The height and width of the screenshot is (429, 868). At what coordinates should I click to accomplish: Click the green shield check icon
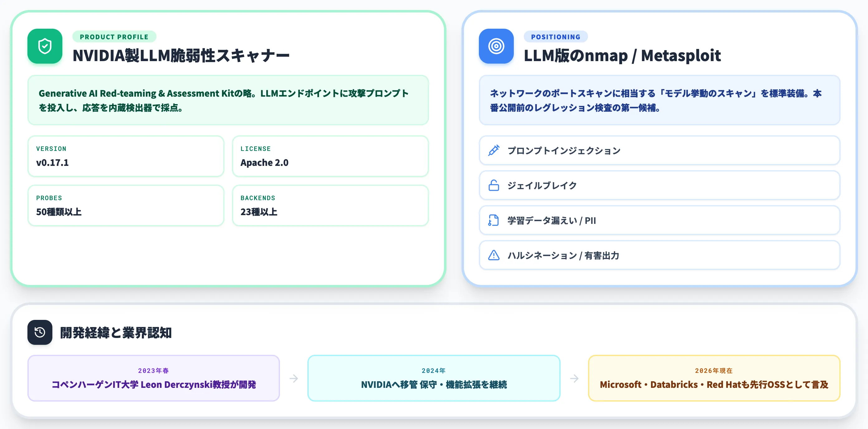pos(45,46)
